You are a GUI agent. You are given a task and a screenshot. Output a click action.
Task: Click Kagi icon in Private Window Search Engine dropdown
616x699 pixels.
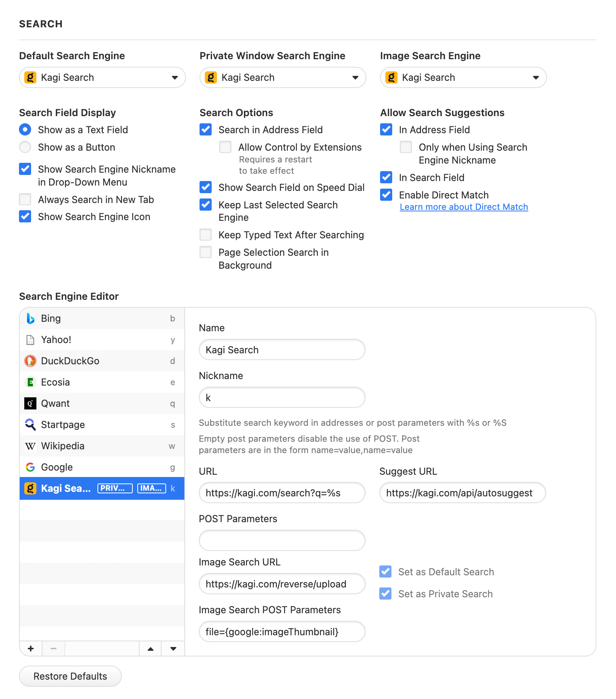tap(211, 77)
